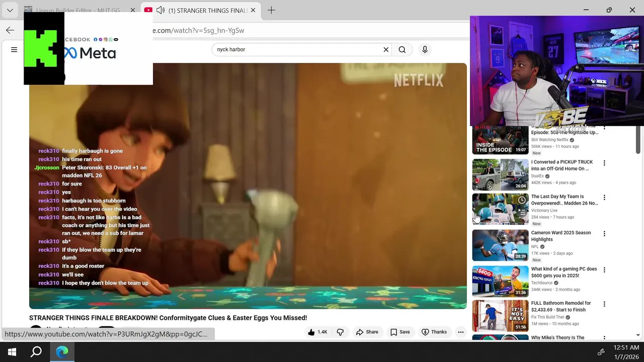The height and width of the screenshot is (362, 644).
Task: Add Madden 26 video to queue
Action: 522,213
